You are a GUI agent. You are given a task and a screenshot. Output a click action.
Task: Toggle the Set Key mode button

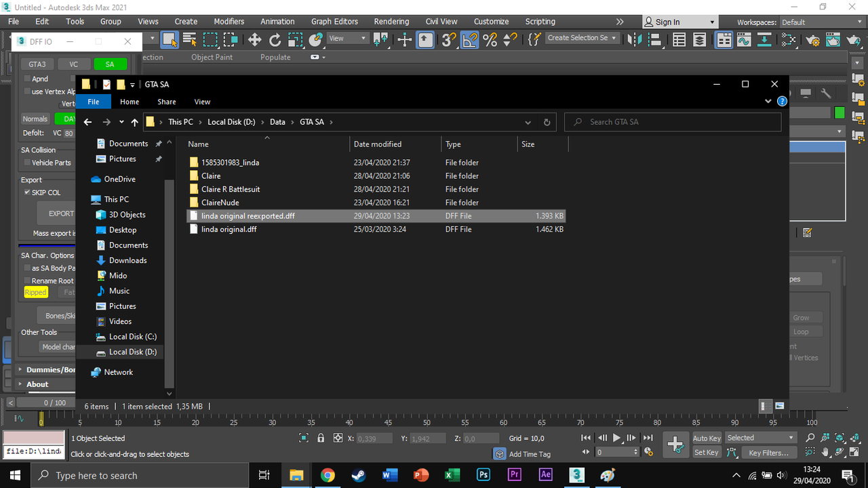pyautogui.click(x=706, y=452)
